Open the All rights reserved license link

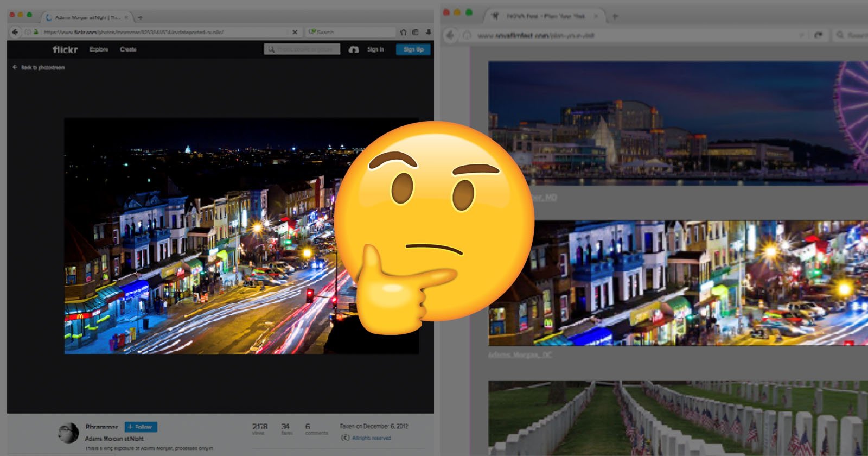pos(371,438)
